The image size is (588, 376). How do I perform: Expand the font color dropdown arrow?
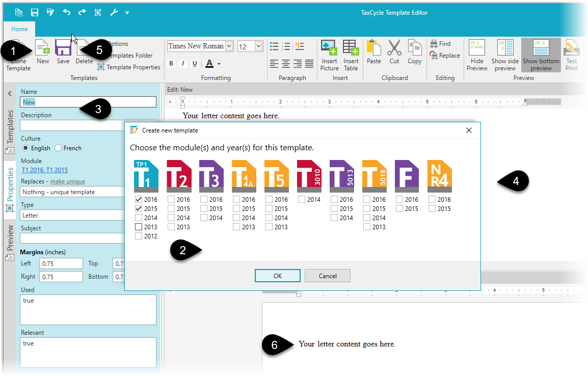click(x=219, y=64)
